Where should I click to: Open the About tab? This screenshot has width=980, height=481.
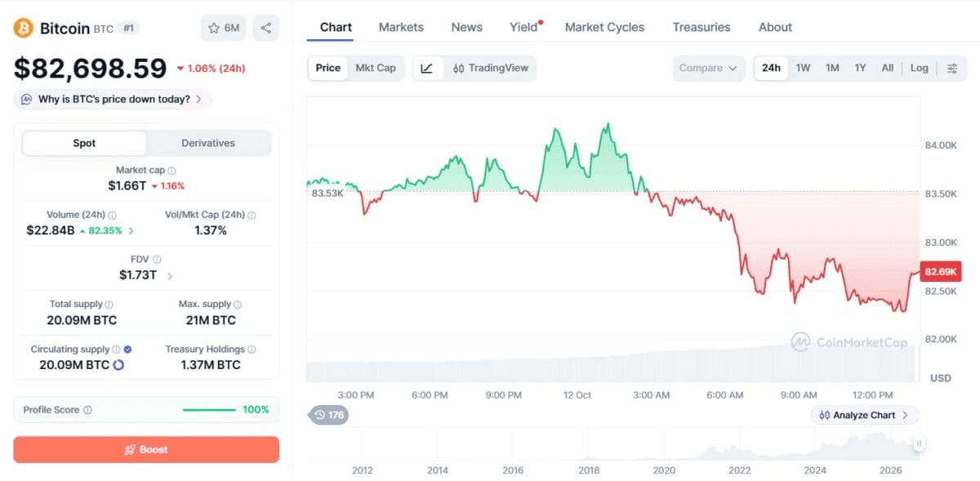tap(775, 27)
